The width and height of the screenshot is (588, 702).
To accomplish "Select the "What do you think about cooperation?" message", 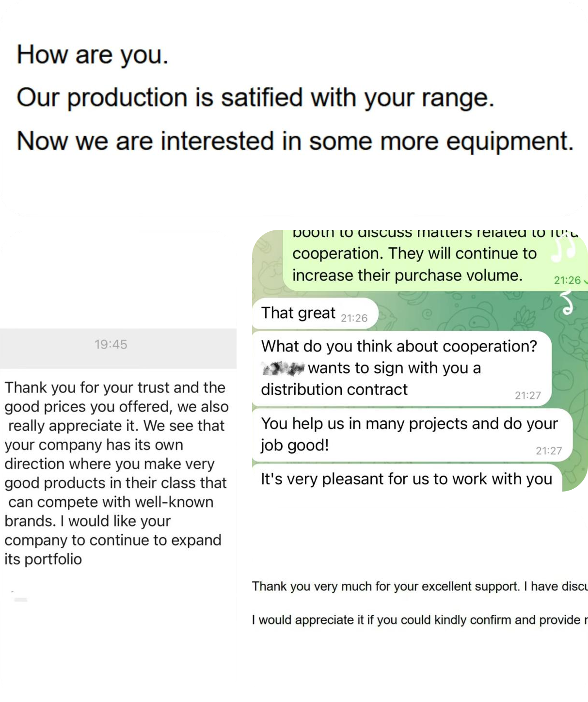I will tap(399, 346).
